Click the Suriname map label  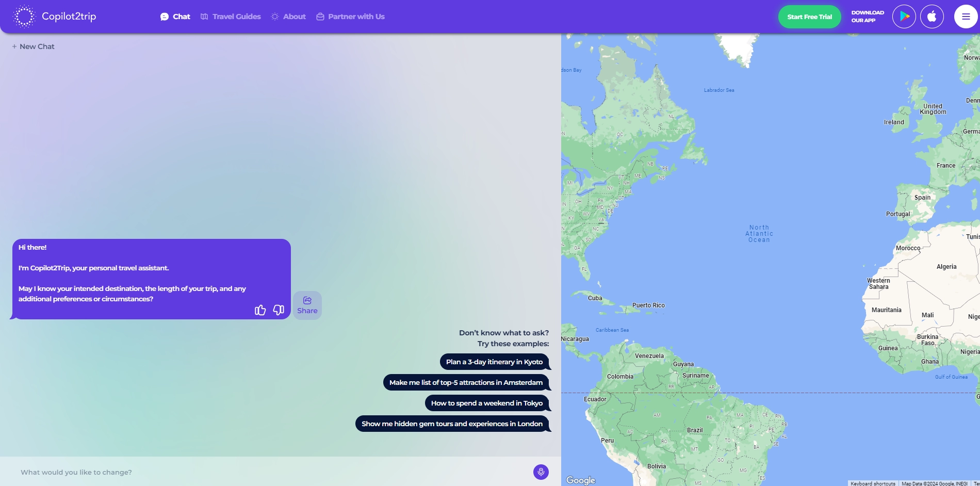tap(696, 376)
